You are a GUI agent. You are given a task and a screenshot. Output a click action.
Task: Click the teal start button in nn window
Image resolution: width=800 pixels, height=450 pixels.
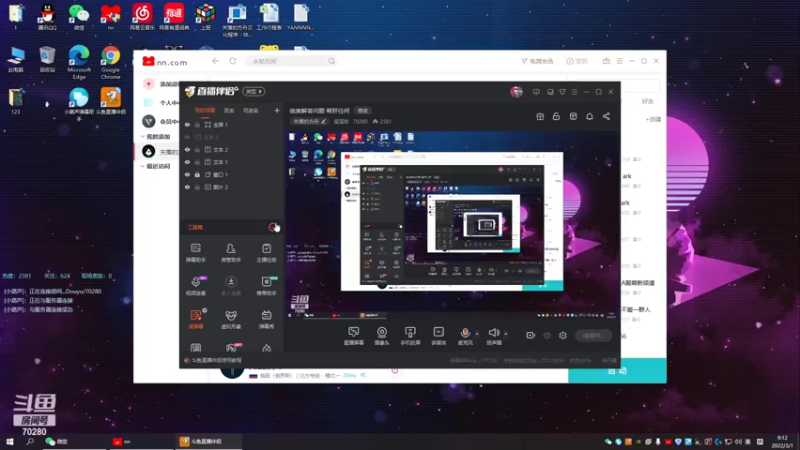[617, 371]
